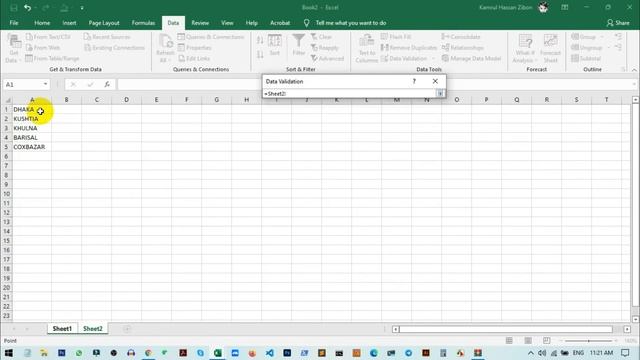The height and width of the screenshot is (360, 640).
Task: Open the Sort dialog
Action: [275, 45]
